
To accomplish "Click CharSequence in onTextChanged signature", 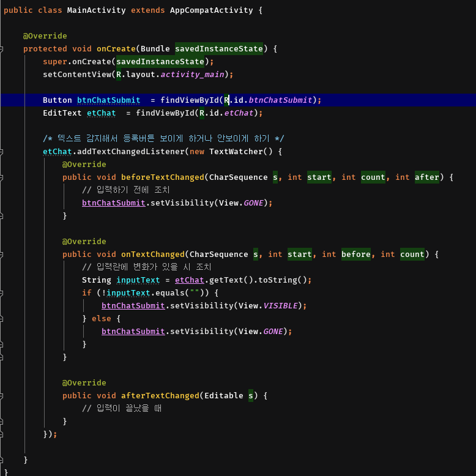I will pyautogui.click(x=219, y=255).
